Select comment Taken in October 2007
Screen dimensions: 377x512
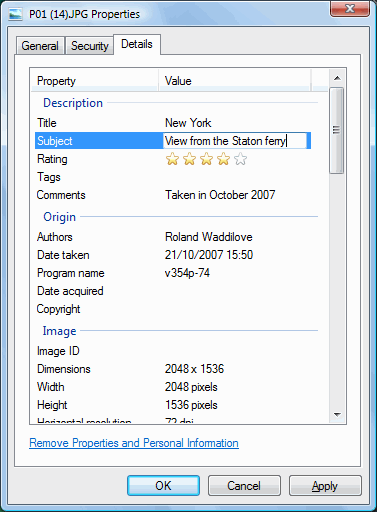pyautogui.click(x=220, y=195)
